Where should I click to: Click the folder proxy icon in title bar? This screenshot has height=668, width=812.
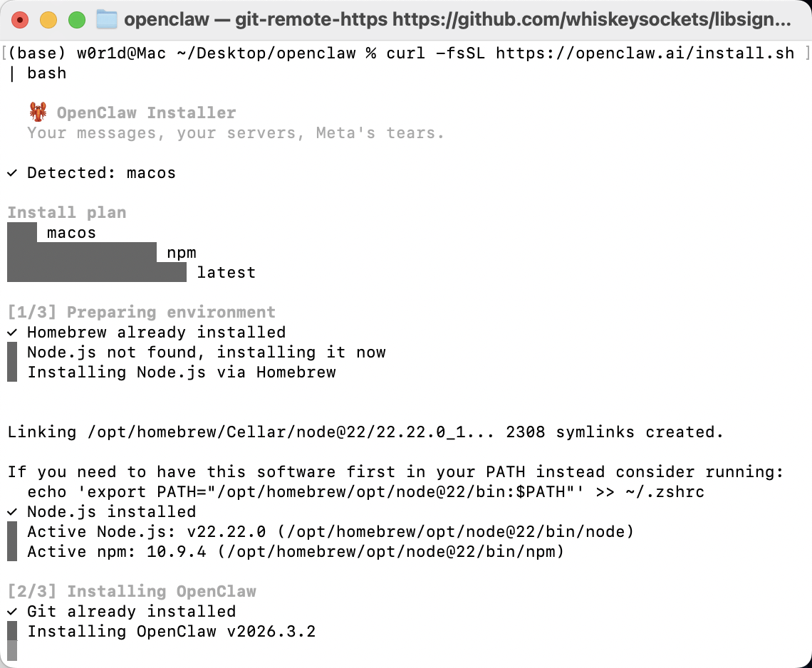click(106, 19)
